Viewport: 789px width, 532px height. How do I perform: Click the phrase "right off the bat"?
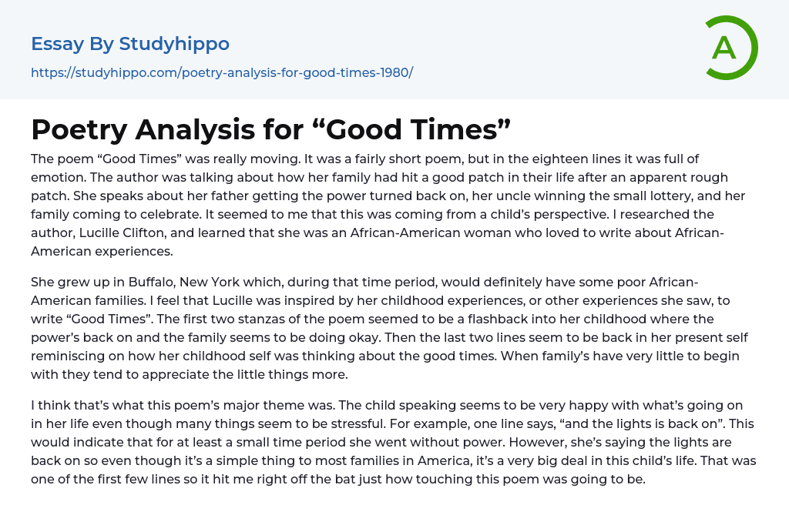click(307, 479)
